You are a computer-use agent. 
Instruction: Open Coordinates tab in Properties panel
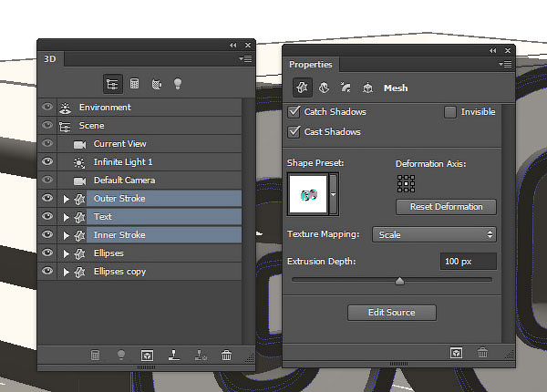(x=367, y=88)
